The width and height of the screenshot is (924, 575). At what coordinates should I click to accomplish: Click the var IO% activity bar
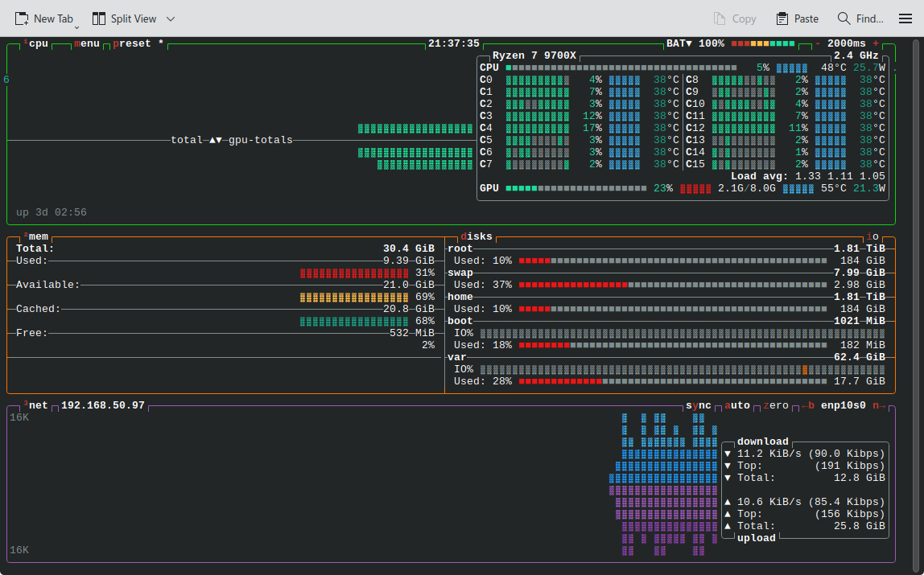(x=683, y=370)
